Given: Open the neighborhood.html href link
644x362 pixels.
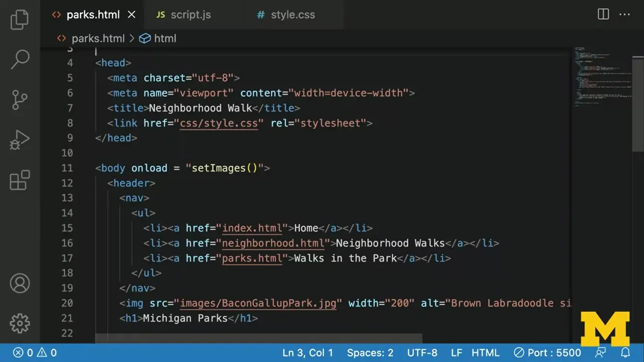Looking at the screenshot, I should 273,243.
